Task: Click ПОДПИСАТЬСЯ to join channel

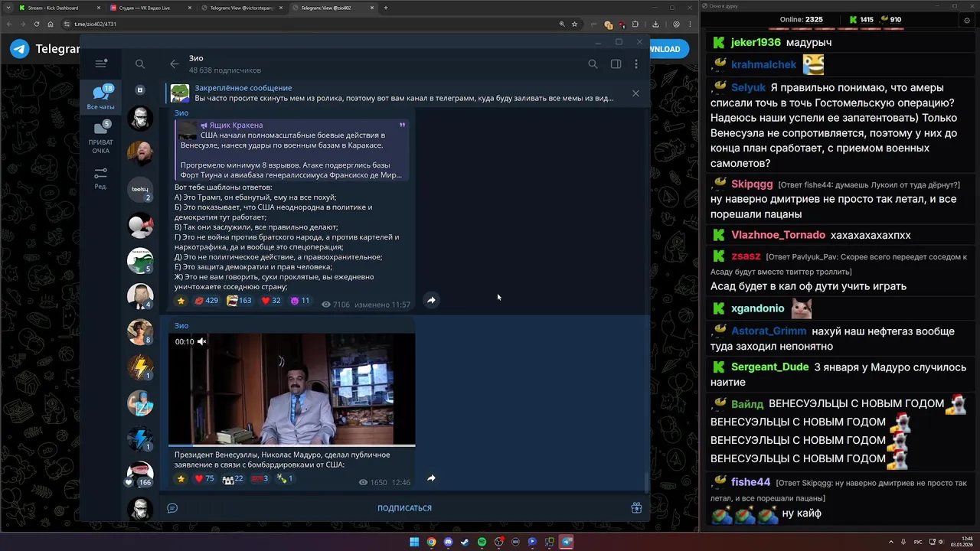Action: [x=404, y=508]
